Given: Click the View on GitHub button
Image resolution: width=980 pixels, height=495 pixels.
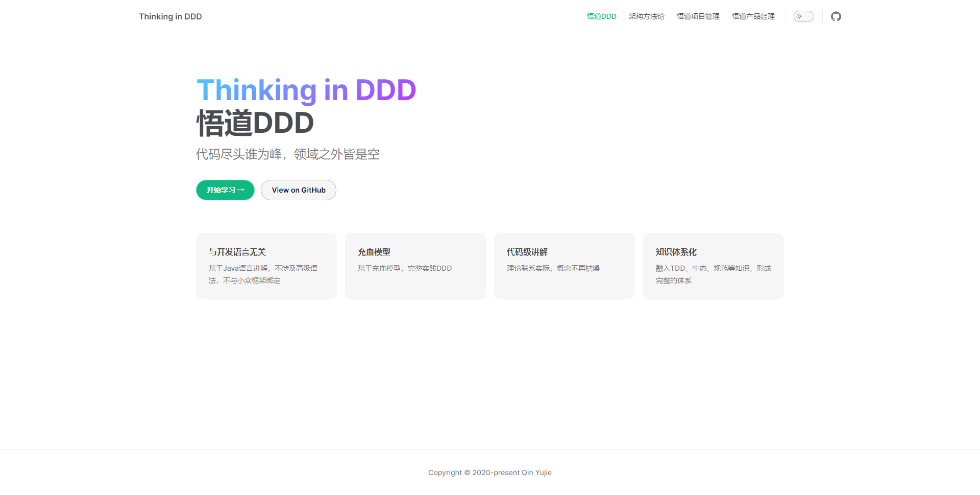Looking at the screenshot, I should point(298,190).
